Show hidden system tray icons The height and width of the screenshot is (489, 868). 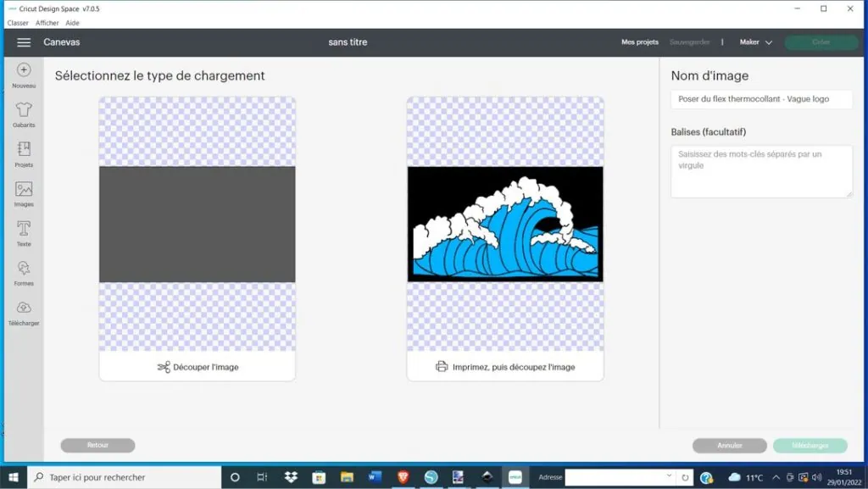click(x=776, y=477)
